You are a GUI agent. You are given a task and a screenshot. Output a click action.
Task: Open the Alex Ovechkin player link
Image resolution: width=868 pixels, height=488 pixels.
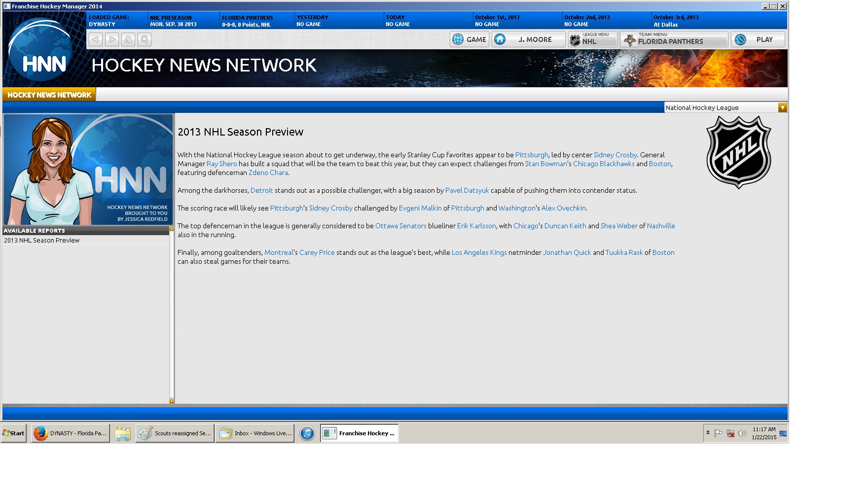(564, 208)
